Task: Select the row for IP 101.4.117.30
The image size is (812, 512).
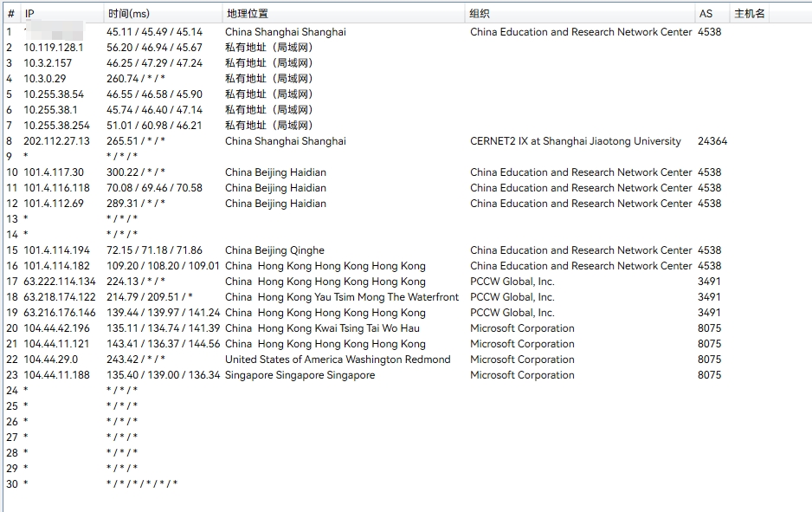Action: pyautogui.click(x=54, y=172)
